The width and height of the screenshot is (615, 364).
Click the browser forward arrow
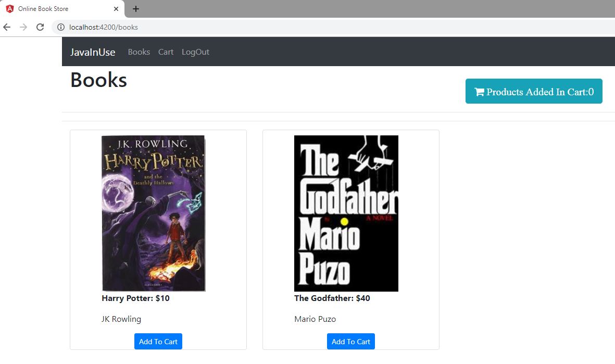(23, 27)
